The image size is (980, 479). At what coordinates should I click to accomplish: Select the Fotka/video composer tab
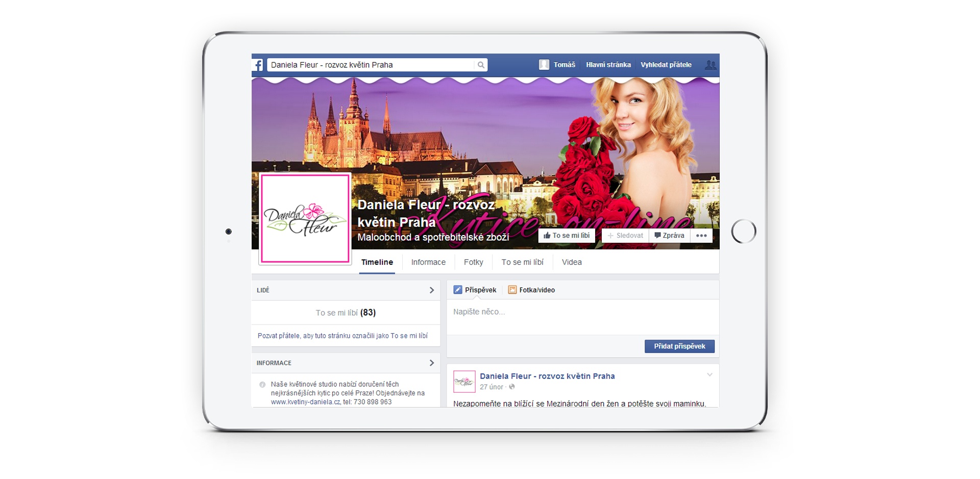coord(532,290)
